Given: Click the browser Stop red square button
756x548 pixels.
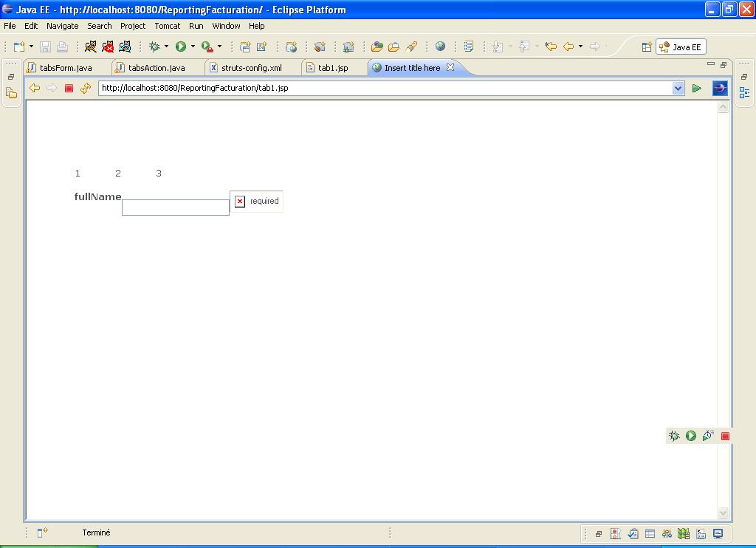Looking at the screenshot, I should 69,88.
